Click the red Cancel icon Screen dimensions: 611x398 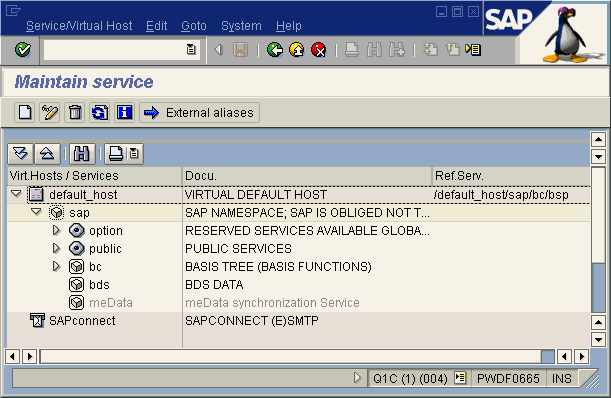[x=319, y=50]
